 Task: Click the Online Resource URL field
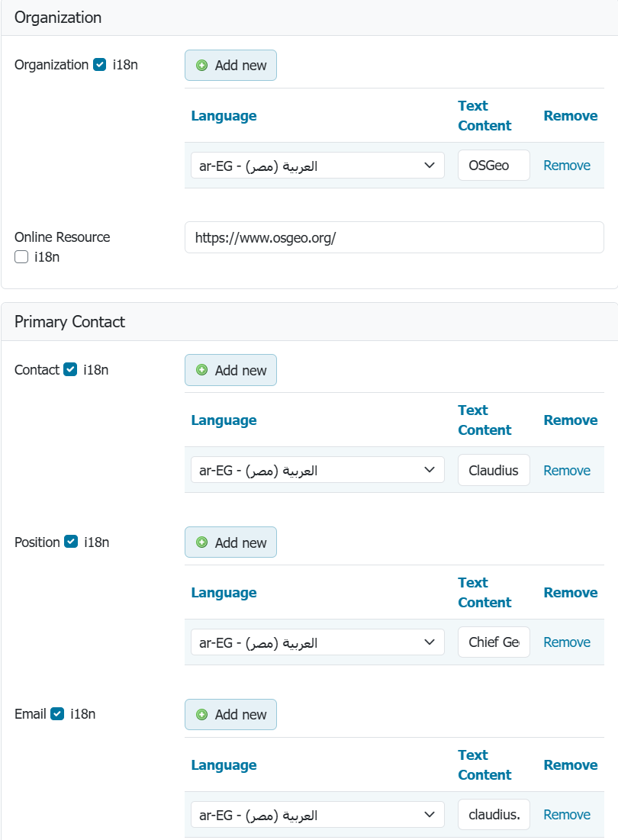(394, 237)
